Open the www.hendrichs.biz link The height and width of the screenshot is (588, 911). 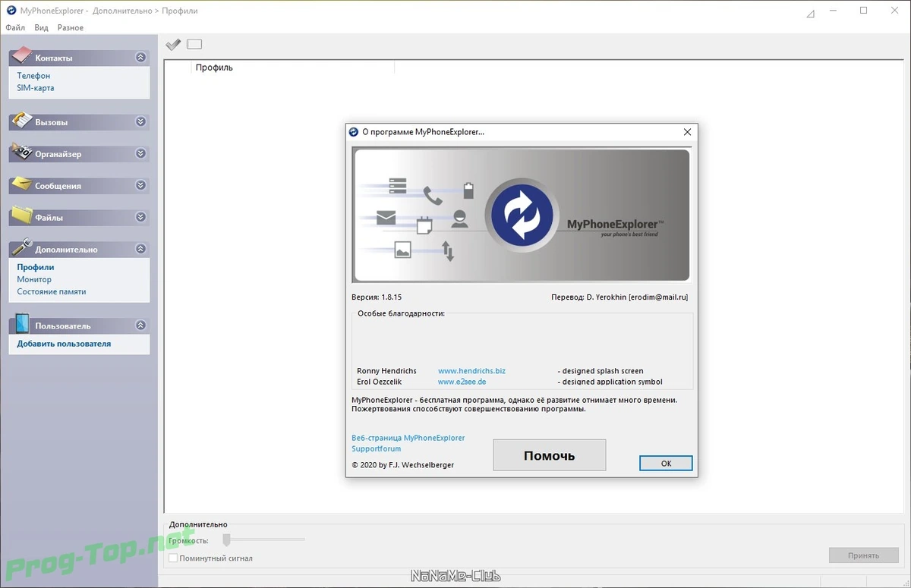[471, 371]
